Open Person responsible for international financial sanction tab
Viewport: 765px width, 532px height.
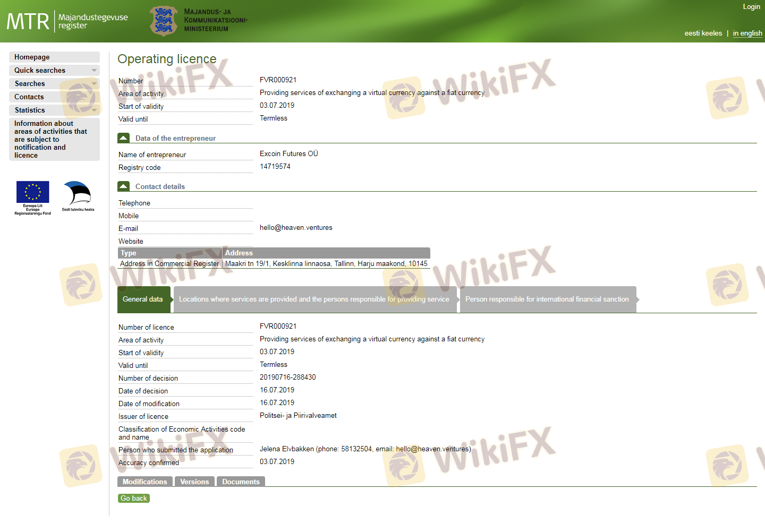coord(547,299)
